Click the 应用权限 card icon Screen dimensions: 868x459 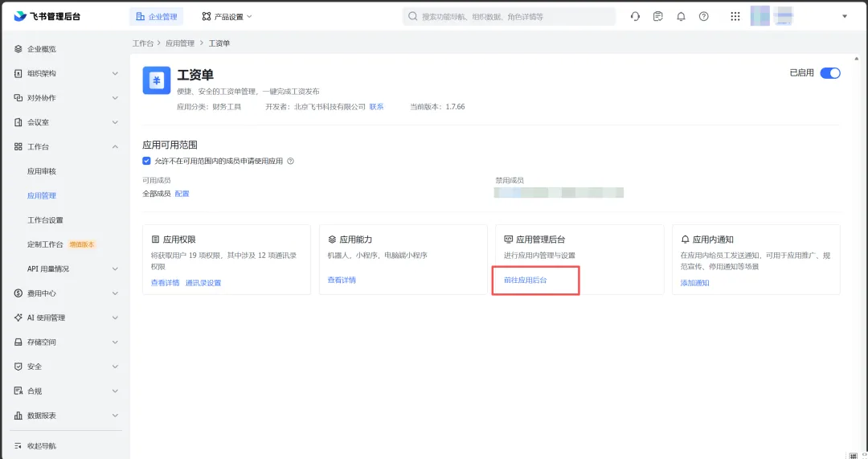(156, 240)
